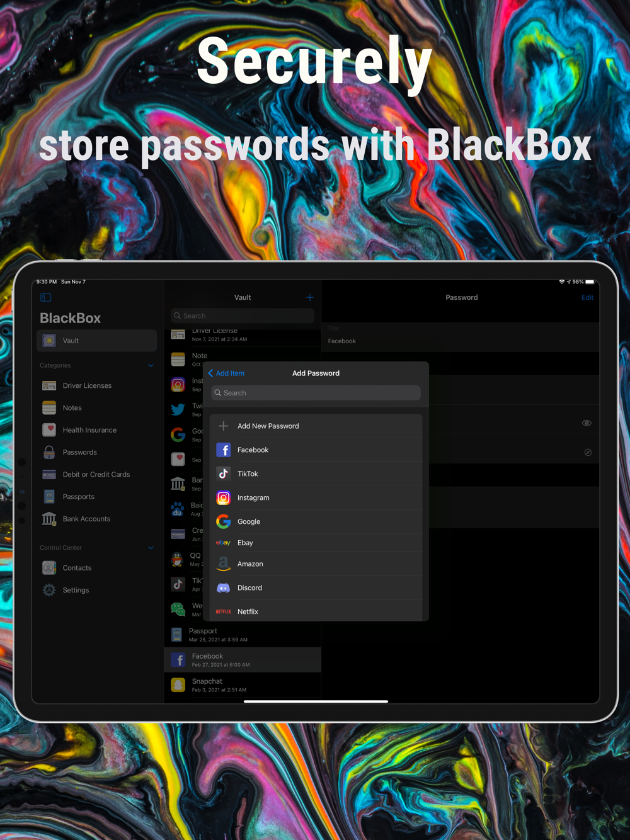Click the Driver Licenses card icon
Viewport: 630px width, 840px height.
(49, 385)
